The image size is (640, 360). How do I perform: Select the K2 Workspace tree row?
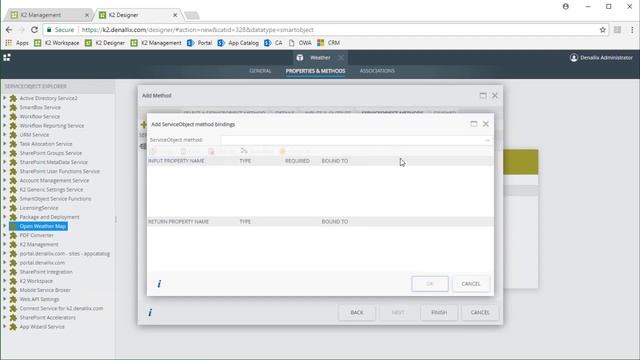(36, 281)
